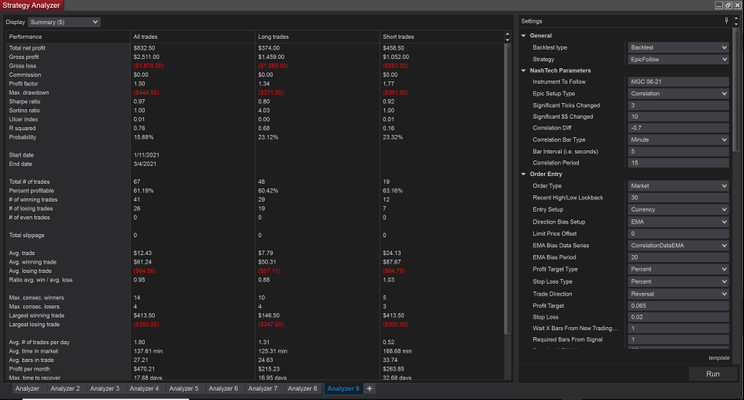This screenshot has width=744, height=400.
Task: Click the template link
Action: pos(719,357)
